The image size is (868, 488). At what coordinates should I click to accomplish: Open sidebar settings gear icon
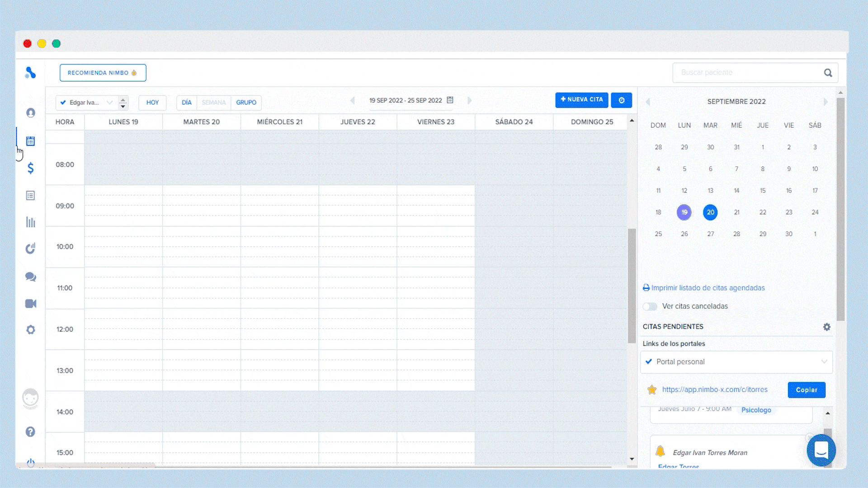pos(30,330)
